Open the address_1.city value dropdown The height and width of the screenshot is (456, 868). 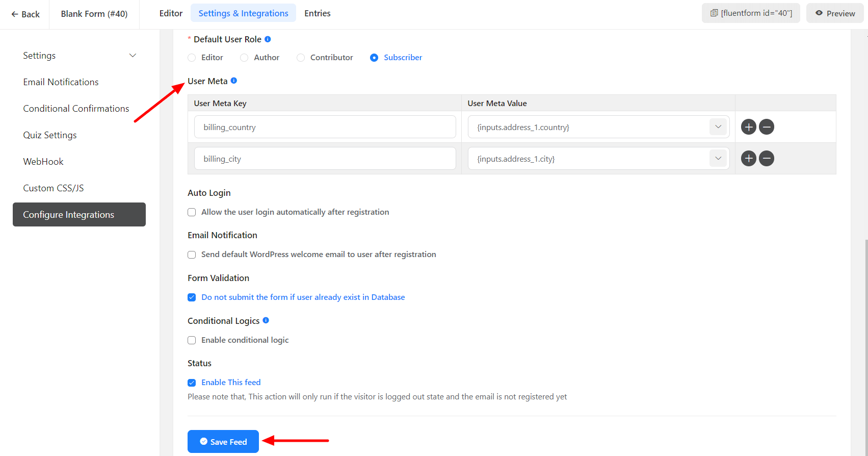tap(718, 159)
